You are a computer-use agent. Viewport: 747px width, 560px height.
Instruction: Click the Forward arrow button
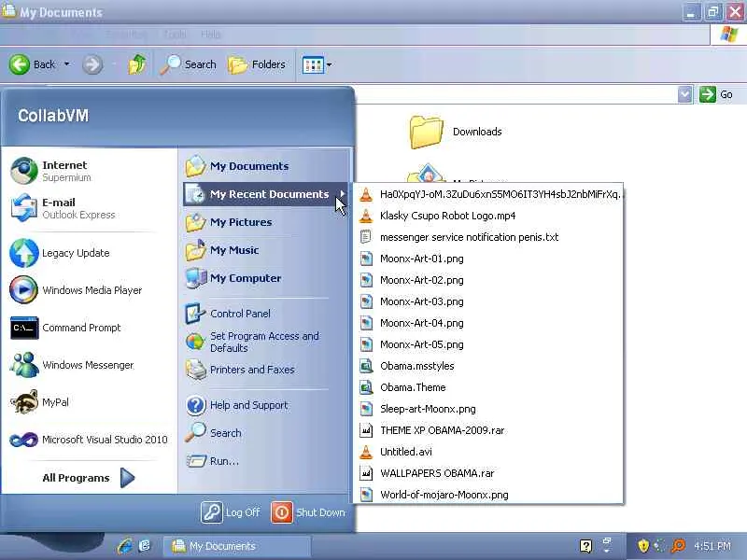tap(92, 64)
